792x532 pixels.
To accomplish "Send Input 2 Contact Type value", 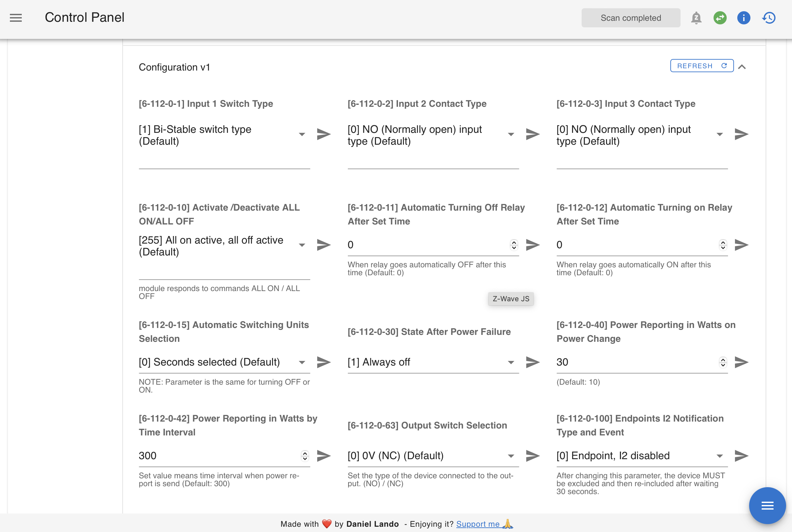I will click(533, 134).
